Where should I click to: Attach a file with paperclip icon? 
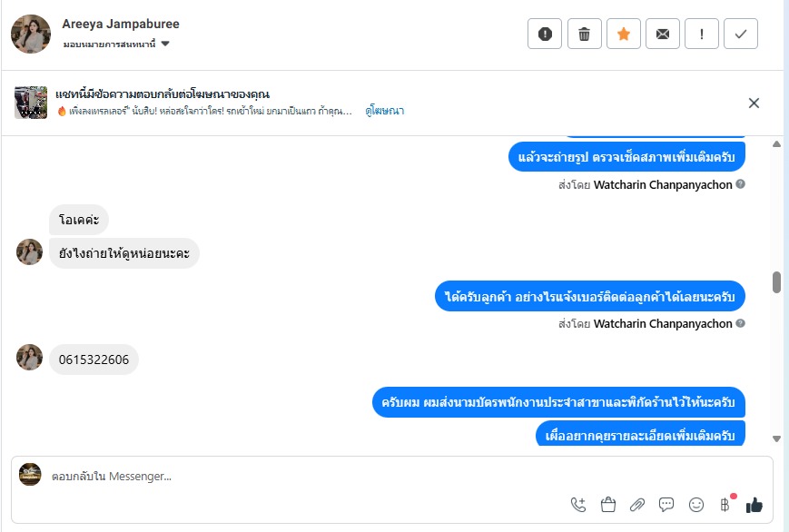coord(637,505)
